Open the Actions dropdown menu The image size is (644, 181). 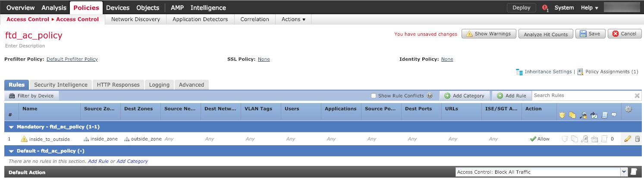[x=293, y=19]
